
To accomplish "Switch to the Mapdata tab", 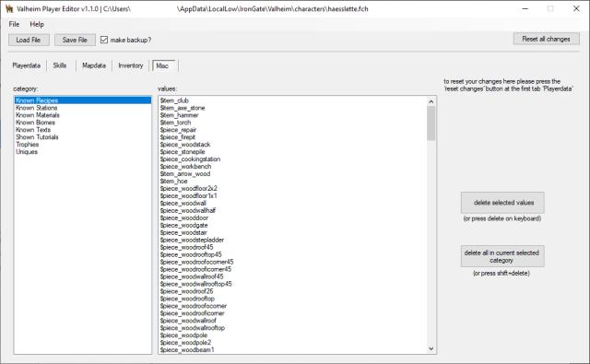I will point(94,65).
